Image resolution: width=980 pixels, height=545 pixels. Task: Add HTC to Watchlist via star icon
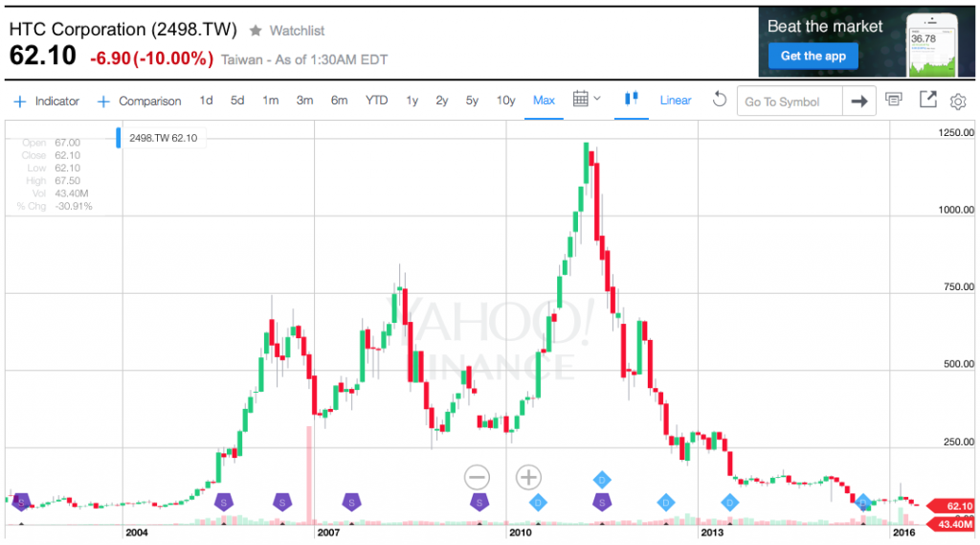coord(256,30)
